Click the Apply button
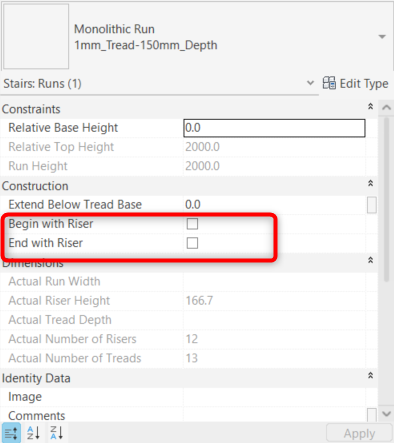 359,434
